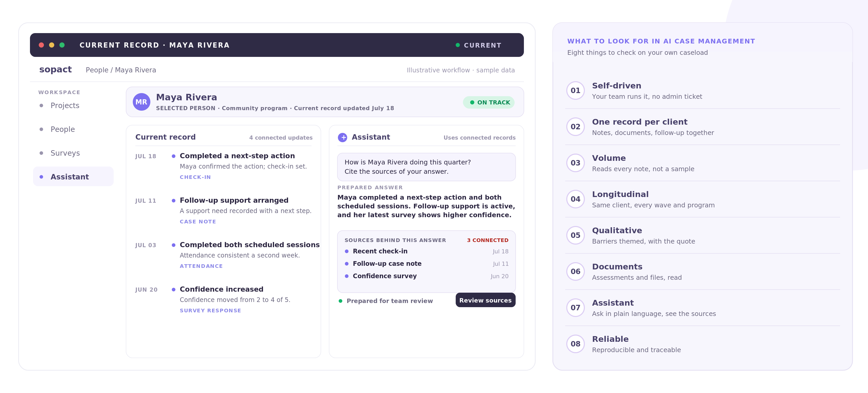Click the Qualitative checklist heading

tap(617, 230)
